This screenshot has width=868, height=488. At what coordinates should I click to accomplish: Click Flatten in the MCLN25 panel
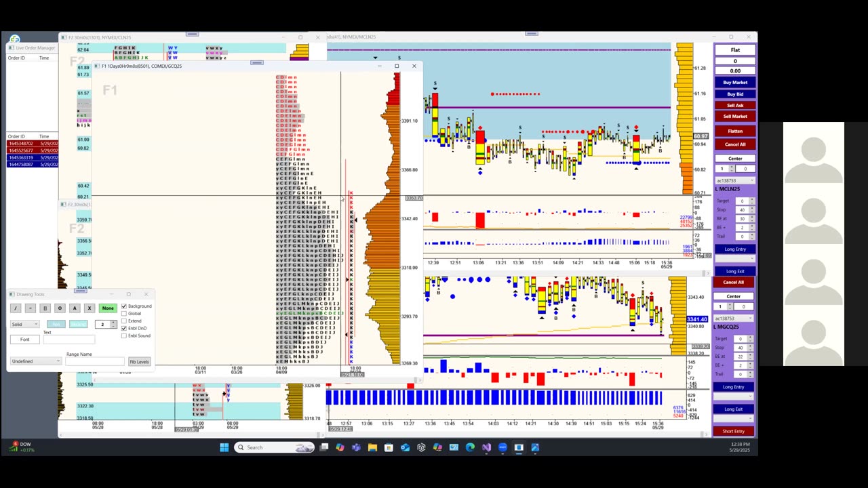click(735, 131)
